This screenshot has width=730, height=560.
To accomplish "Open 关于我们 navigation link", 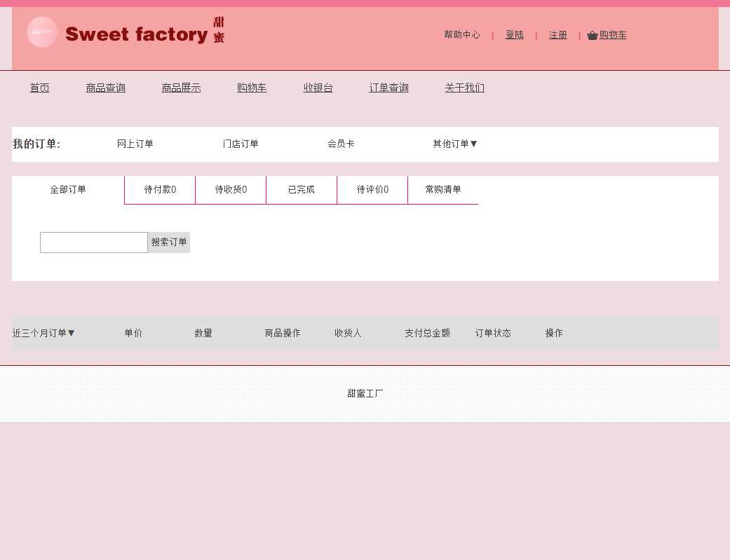I will pyautogui.click(x=464, y=88).
